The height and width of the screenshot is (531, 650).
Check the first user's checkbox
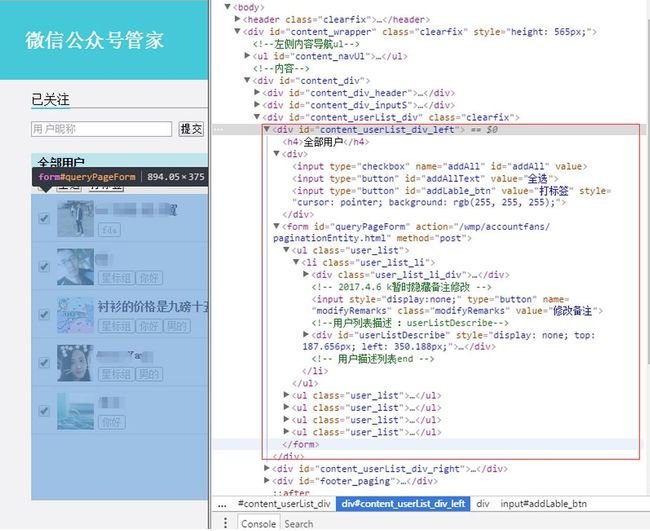coord(44,218)
